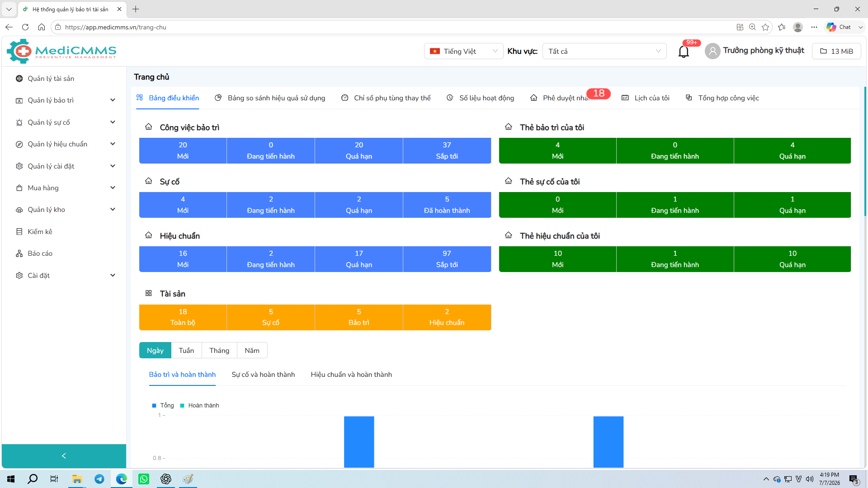Select the Năm period toggle
The image size is (868, 488).
pos(252,351)
